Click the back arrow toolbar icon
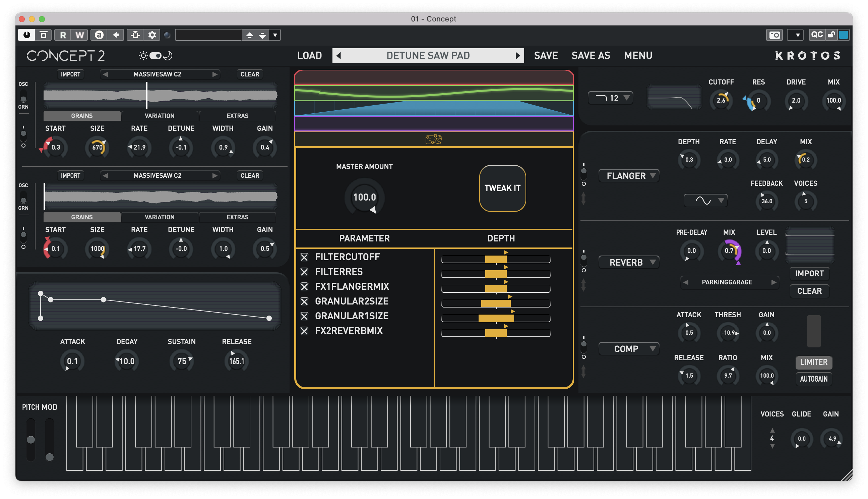Screen dimensions: 868x499 click(x=116, y=35)
